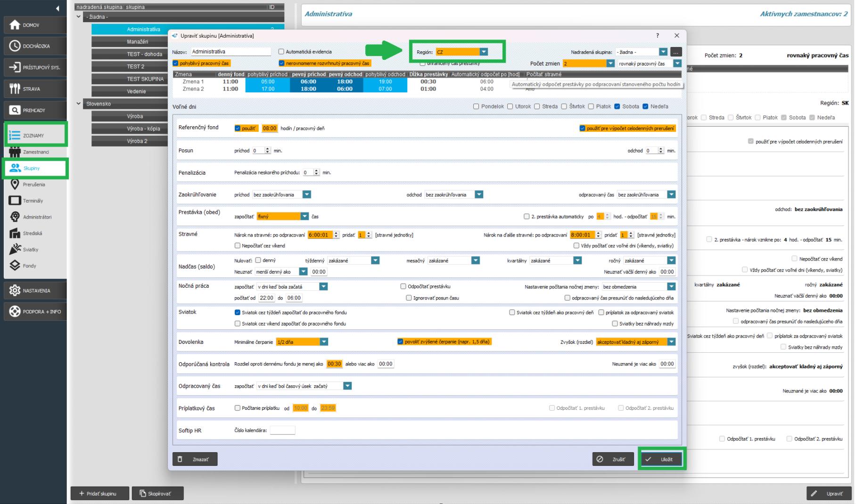Enable the Automatická evidencia checkbox

(x=281, y=52)
